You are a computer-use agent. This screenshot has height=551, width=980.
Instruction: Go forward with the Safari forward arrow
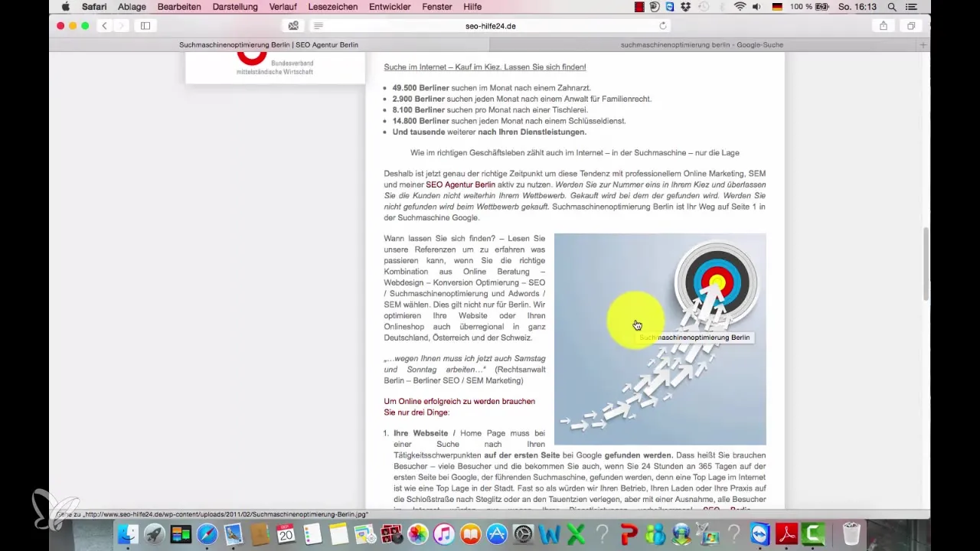click(121, 25)
